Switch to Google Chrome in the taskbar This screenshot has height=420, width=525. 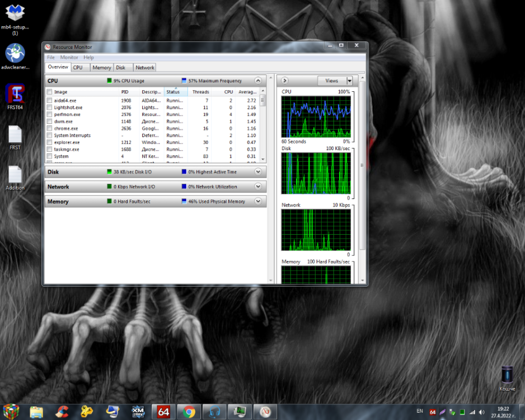point(189,412)
